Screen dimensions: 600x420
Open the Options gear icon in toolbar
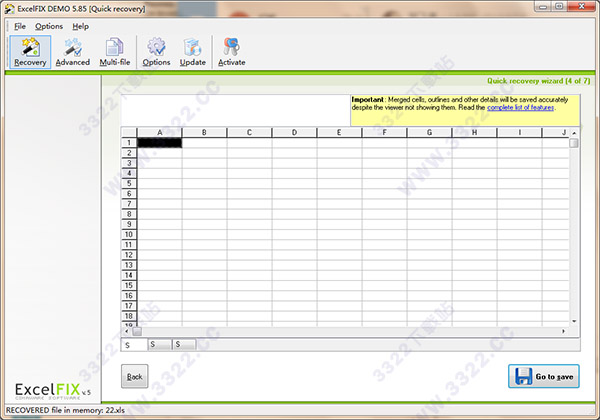click(x=156, y=52)
